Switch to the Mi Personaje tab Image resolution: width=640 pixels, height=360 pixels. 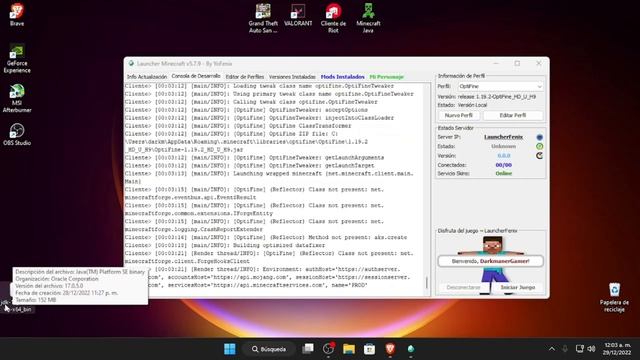387,77
